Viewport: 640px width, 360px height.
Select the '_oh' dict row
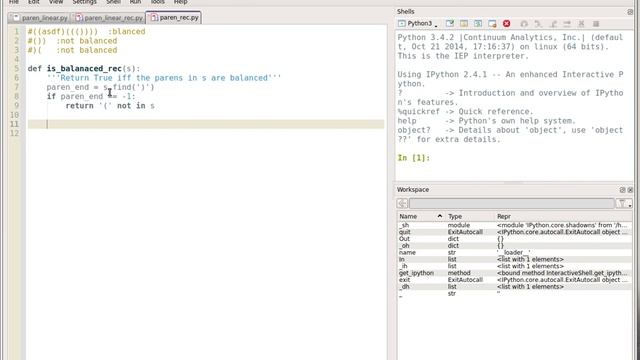(x=515, y=246)
